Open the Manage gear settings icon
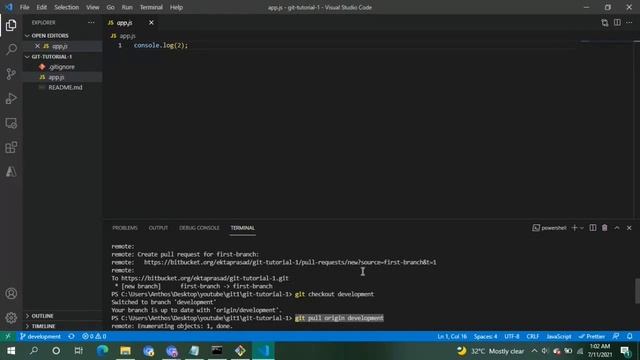 point(11,318)
